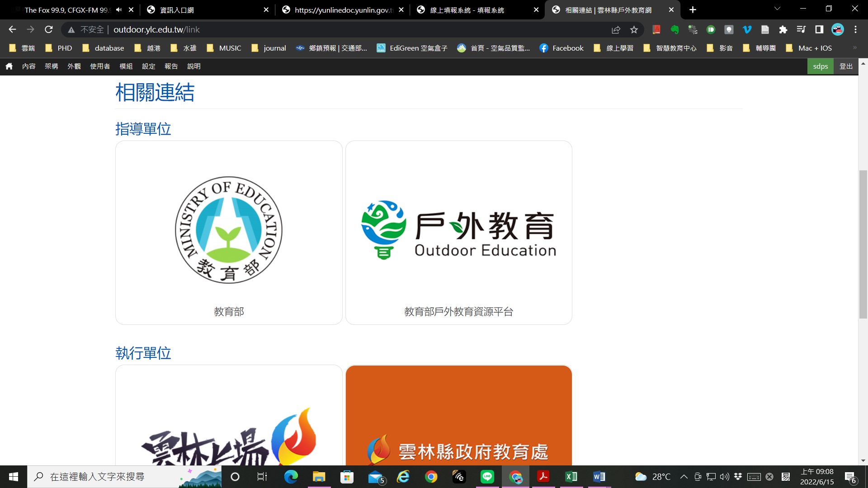Launch Microsoft Edge from taskbar
The image size is (868, 488).
(x=291, y=477)
